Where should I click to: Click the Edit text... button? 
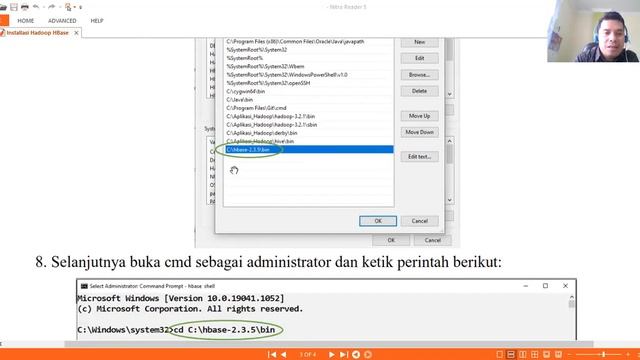420,157
